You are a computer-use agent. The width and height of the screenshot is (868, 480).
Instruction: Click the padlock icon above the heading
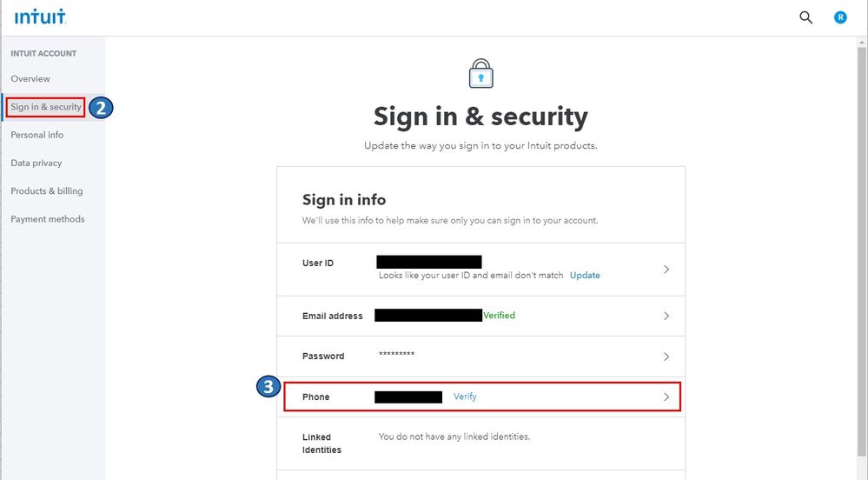480,74
